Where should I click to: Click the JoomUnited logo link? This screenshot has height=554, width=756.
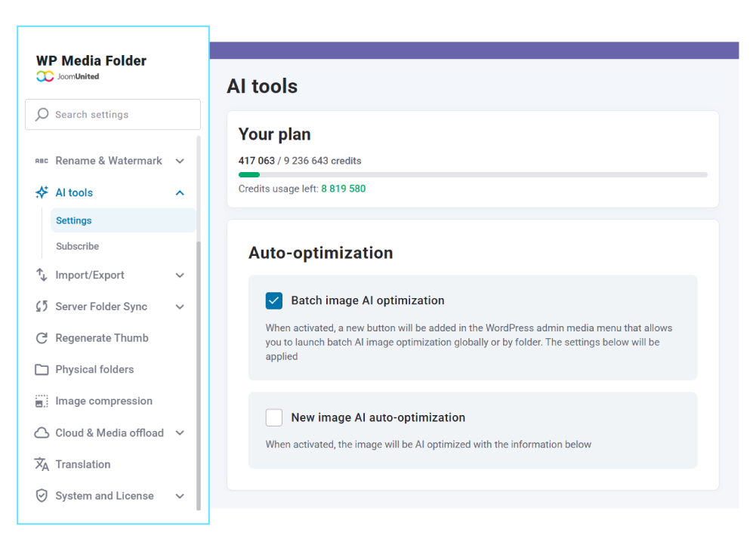68,76
